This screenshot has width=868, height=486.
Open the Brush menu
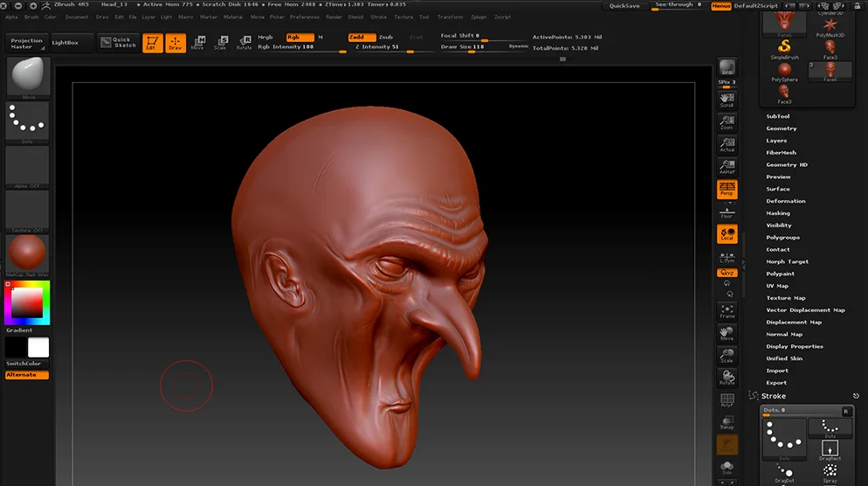pyautogui.click(x=31, y=17)
